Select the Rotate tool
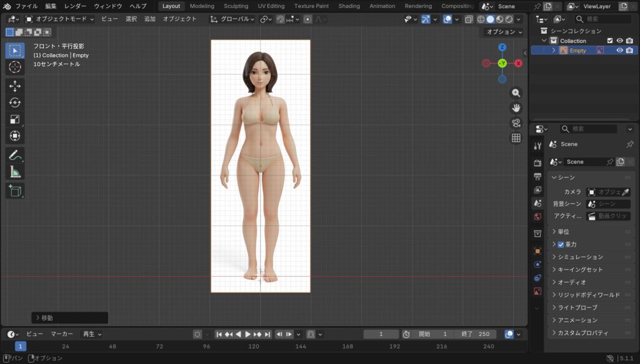This screenshot has width=640, height=364. pos(15,103)
